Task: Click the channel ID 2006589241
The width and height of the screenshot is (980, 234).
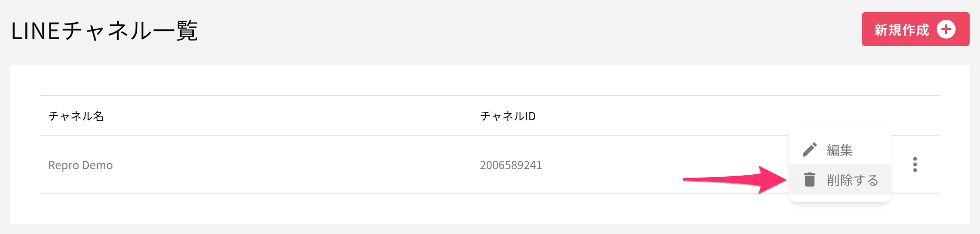Action: [x=511, y=165]
